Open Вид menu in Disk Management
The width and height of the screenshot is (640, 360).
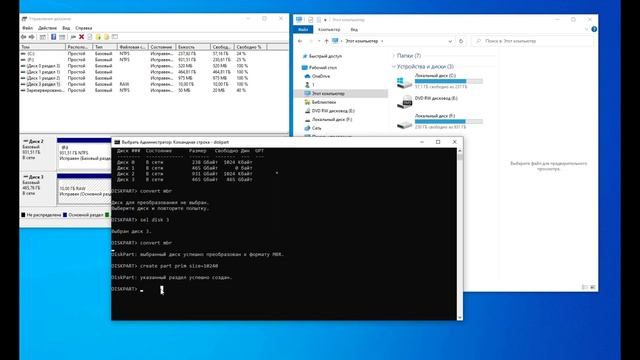point(66,28)
